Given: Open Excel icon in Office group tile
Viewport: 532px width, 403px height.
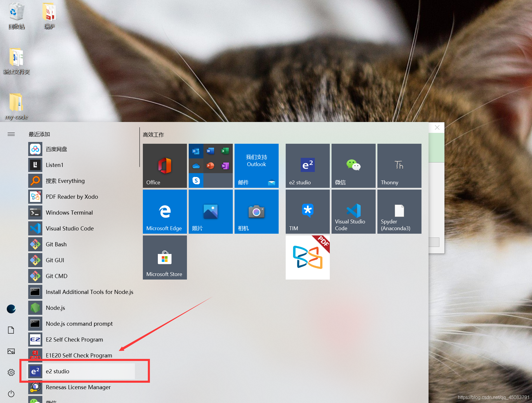Looking at the screenshot, I should pyautogui.click(x=225, y=151).
